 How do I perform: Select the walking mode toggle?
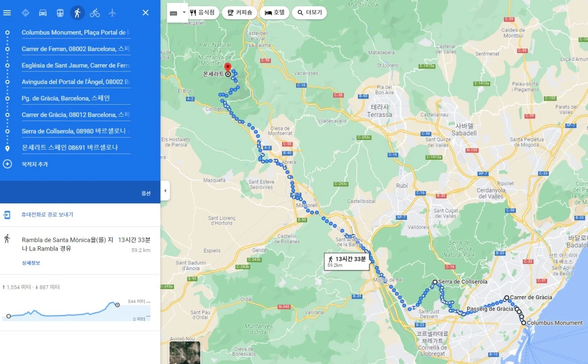77,13
